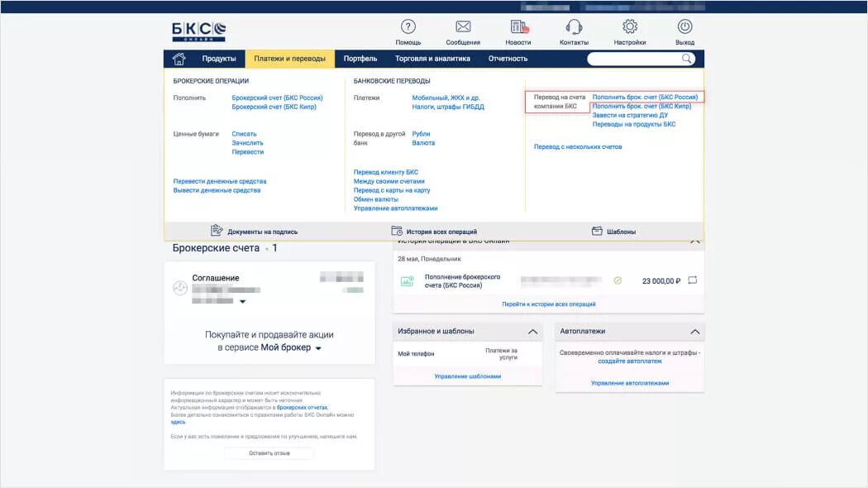Click создайте автоплатеж link
This screenshot has width=868, height=488.
tap(629, 361)
